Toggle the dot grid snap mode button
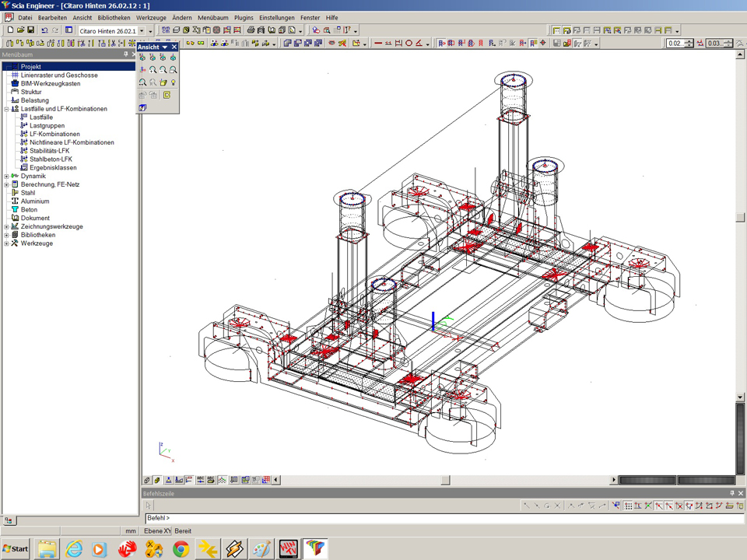 tap(628, 506)
